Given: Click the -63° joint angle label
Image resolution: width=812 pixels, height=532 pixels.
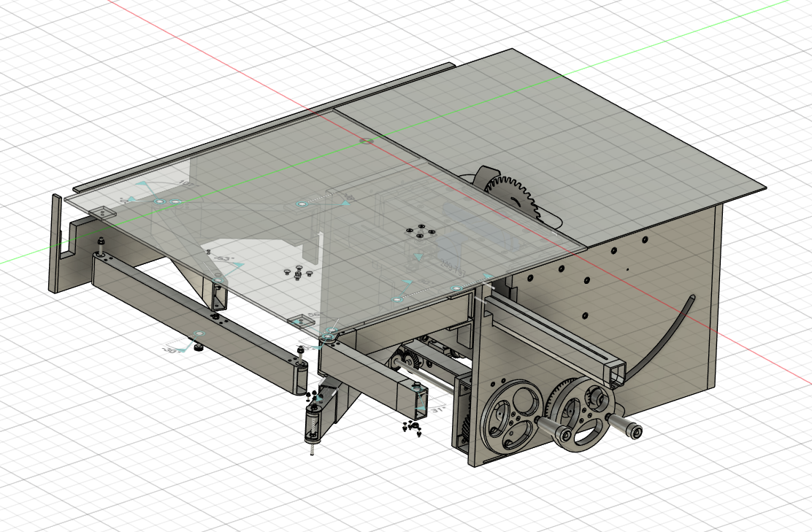Looking at the screenshot, I should 224,260.
